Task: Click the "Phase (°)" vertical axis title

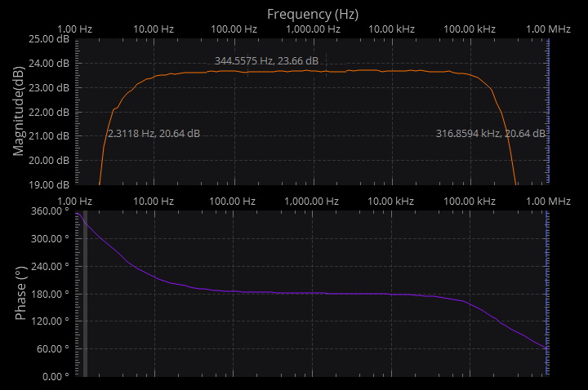Action: click(20, 293)
